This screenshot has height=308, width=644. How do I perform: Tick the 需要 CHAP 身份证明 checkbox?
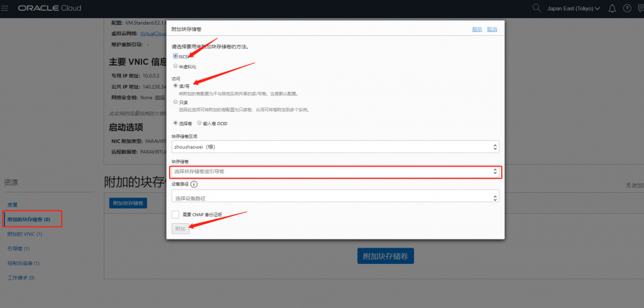(176, 214)
